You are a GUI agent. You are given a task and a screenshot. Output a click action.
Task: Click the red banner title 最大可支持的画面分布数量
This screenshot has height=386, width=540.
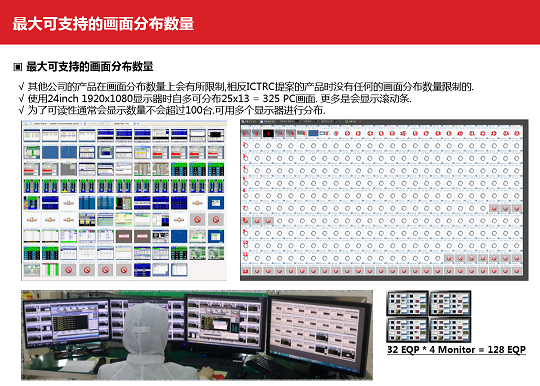tap(103, 24)
